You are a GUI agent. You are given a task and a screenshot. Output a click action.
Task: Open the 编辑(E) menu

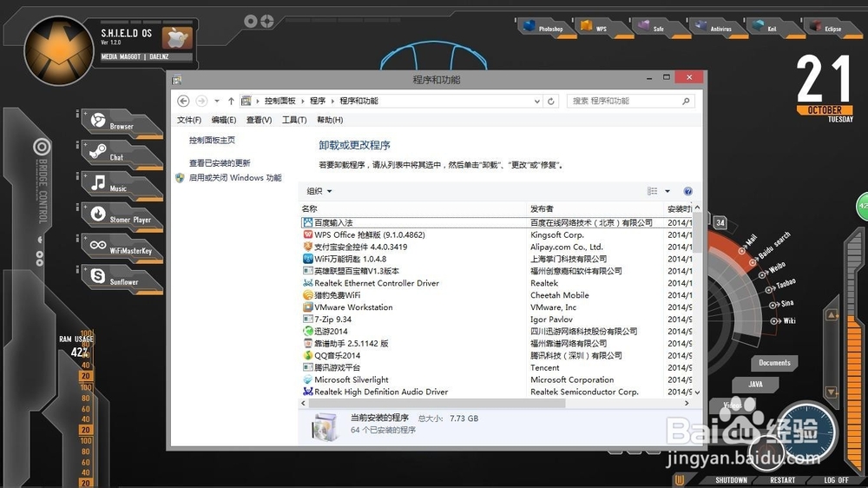pos(224,120)
